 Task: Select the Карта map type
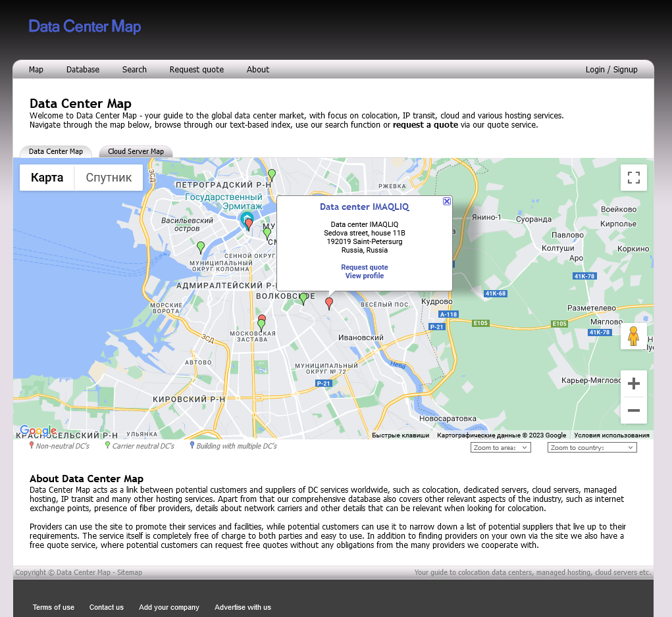(47, 177)
